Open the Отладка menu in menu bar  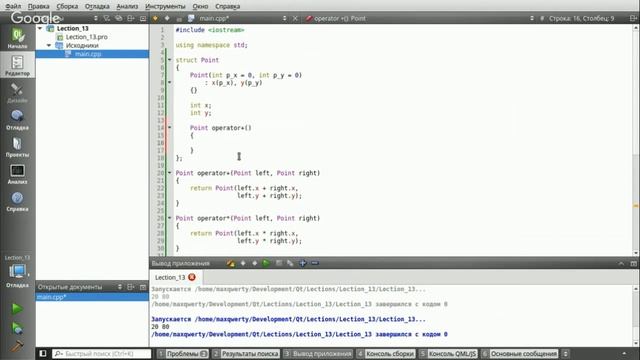click(97, 6)
